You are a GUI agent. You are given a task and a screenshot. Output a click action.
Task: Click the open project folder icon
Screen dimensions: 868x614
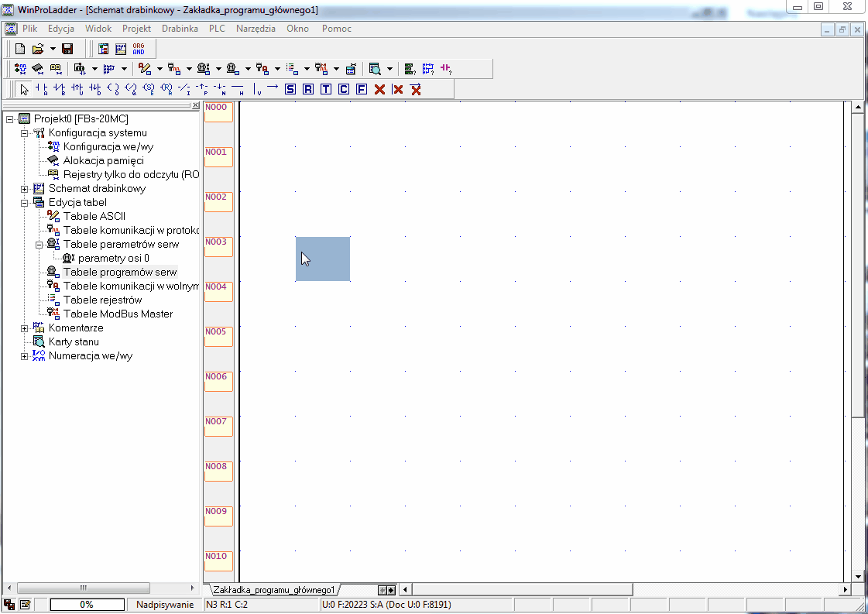coord(38,49)
